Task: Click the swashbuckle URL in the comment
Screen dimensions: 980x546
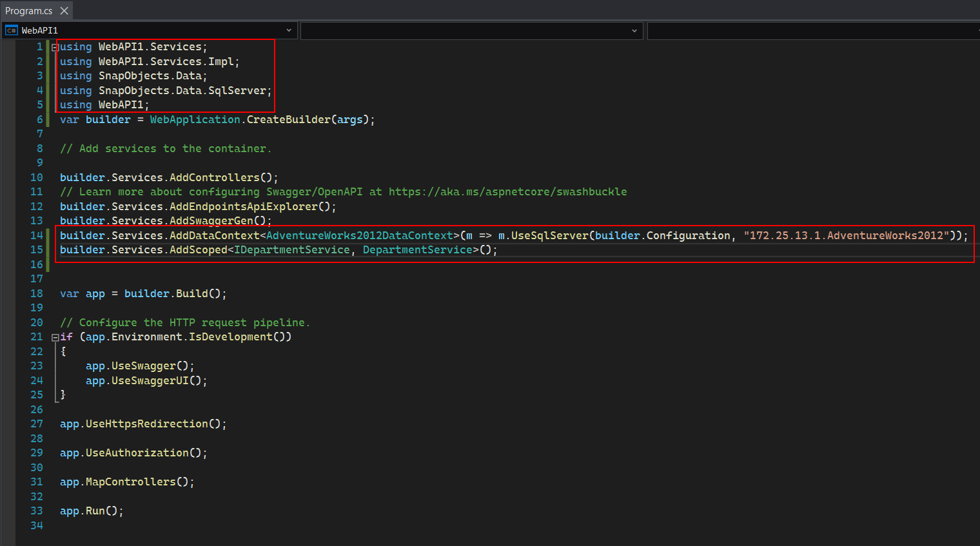Action: [507, 191]
